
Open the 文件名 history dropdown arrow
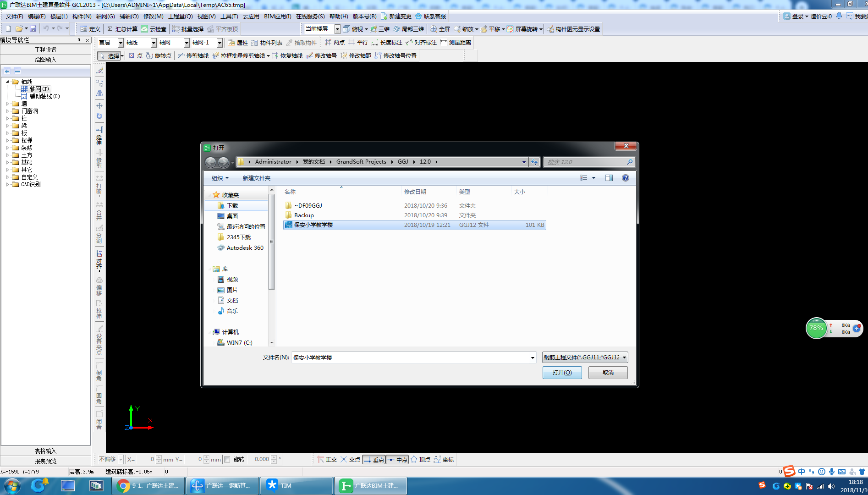point(533,357)
